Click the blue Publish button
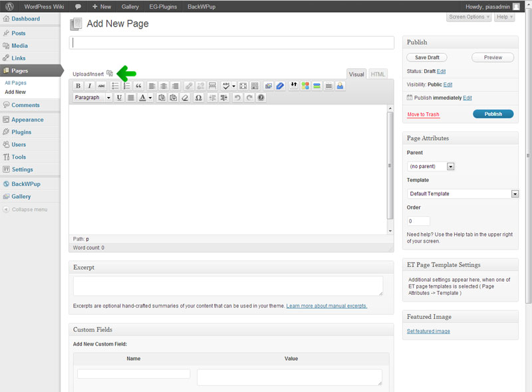Image resolution: width=532 pixels, height=392 pixels. pos(493,114)
